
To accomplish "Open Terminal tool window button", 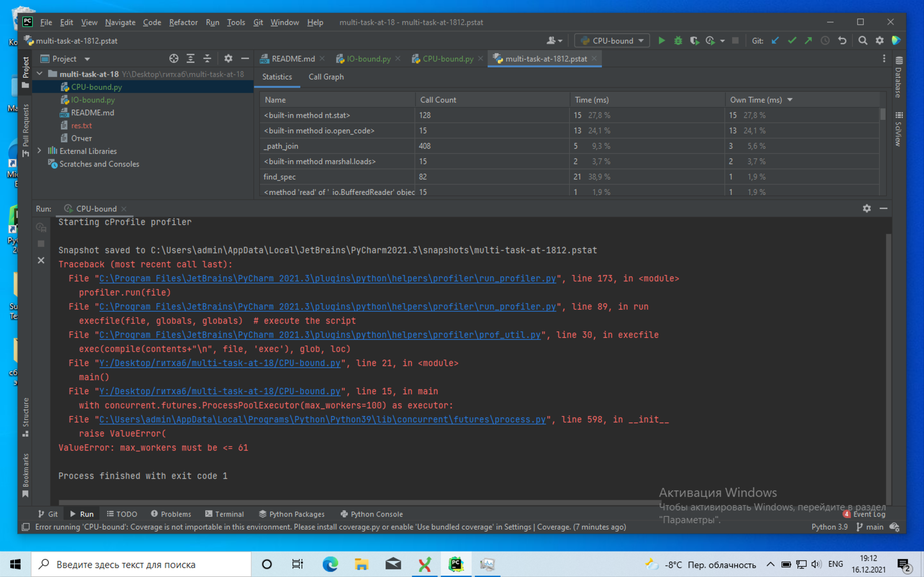I will point(225,514).
